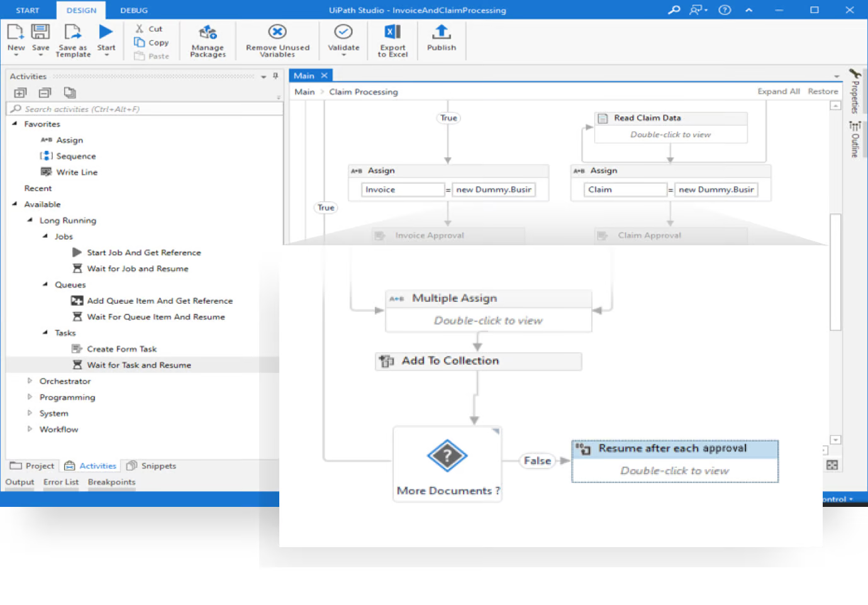Open the Activities panel dropdown arrow
The image size is (868, 605).
tap(264, 77)
